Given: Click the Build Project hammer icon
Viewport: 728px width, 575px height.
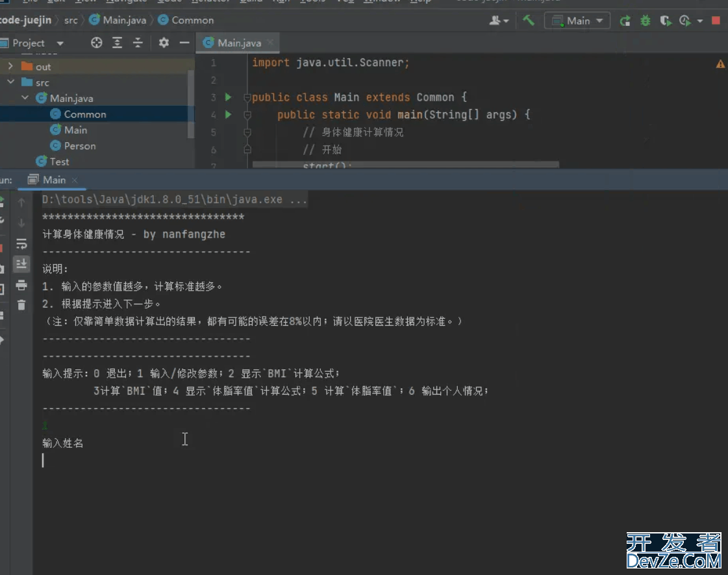Looking at the screenshot, I should tap(529, 20).
